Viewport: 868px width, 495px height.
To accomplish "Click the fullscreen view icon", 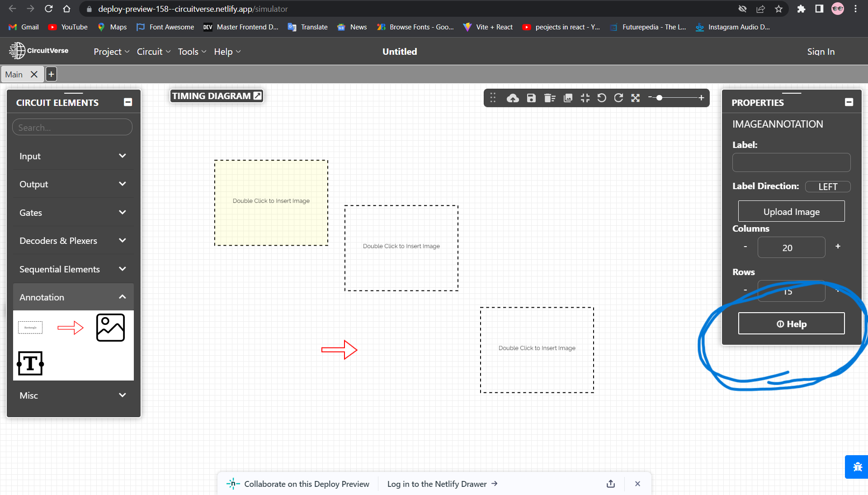I will tap(636, 98).
